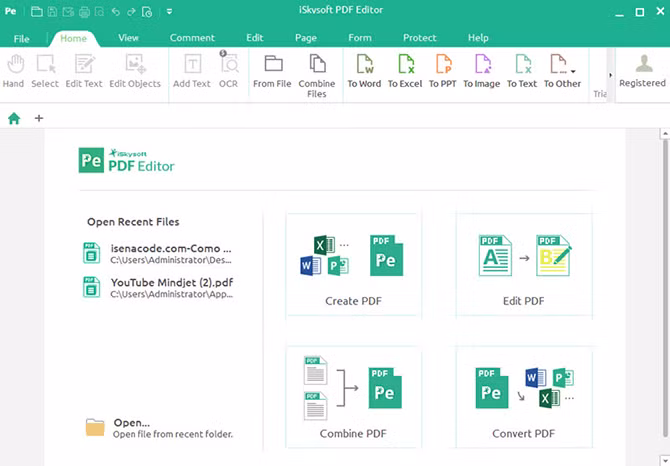Open the quick access toolbar customize arrow
Screen dimensions: 670x466
point(169,12)
